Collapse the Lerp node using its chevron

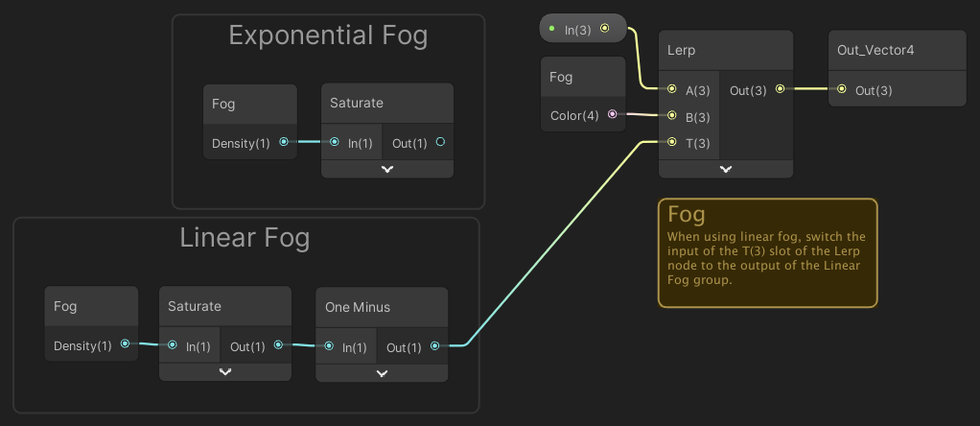pos(726,168)
